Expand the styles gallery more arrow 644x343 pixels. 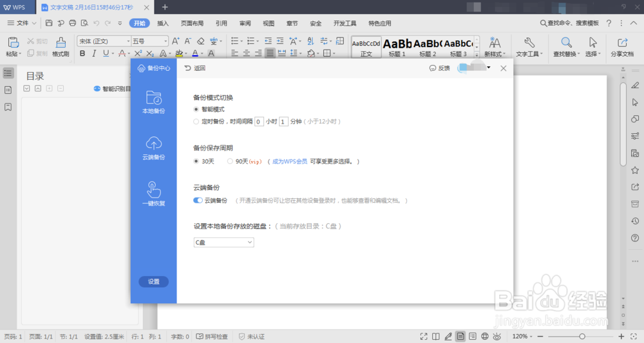point(477,54)
